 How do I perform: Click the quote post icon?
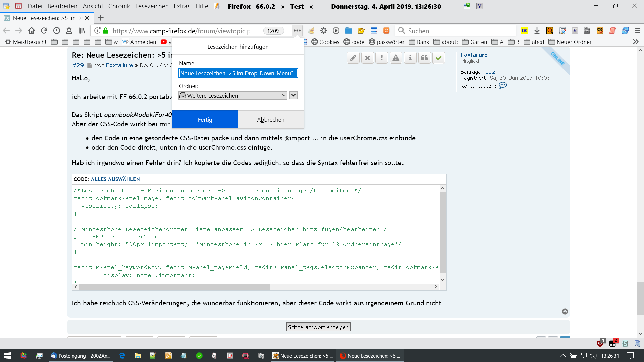pos(424,58)
